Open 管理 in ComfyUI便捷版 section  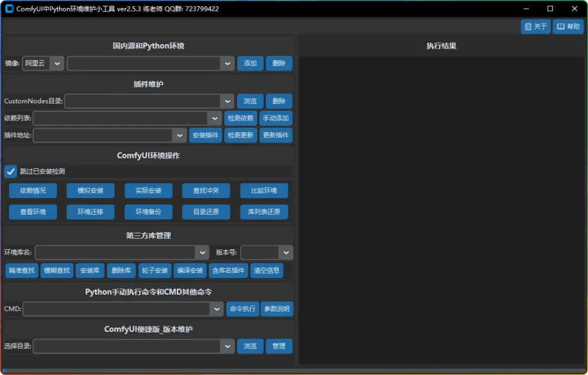point(279,346)
